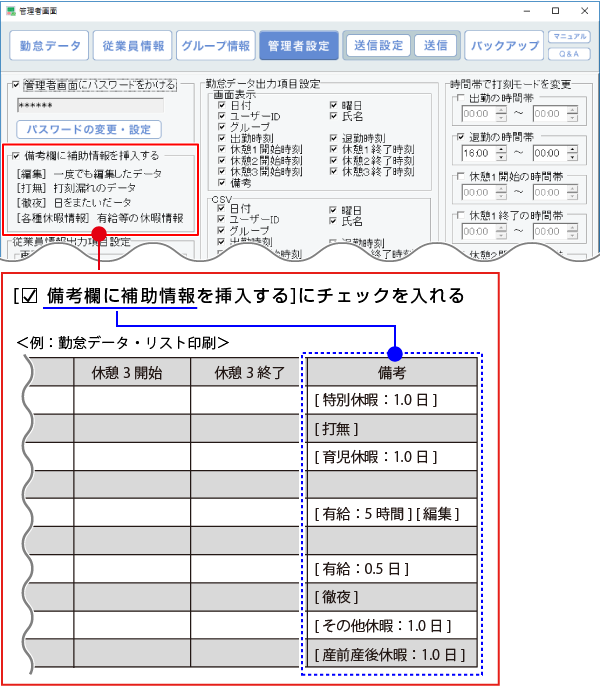Viewport: 600px width, 686px height.
Task: Increase 退勤の時間帯 start time spinner
Action: tap(502, 149)
